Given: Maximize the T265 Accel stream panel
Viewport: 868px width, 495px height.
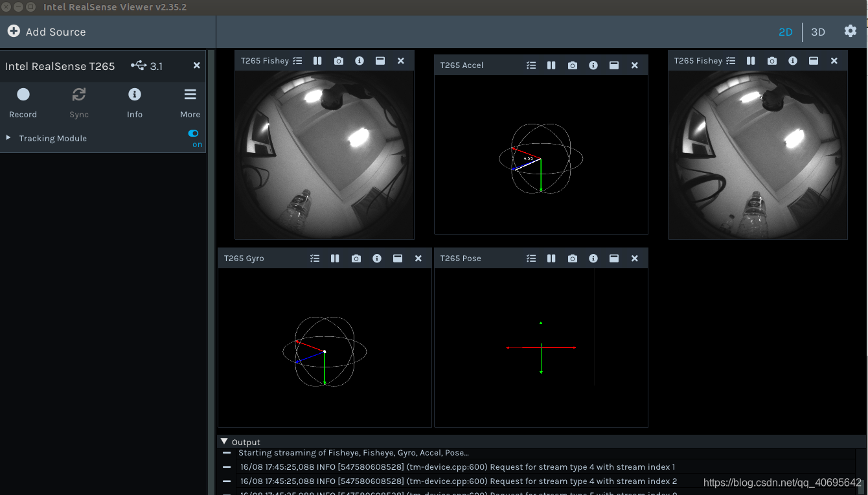Looking at the screenshot, I should (613, 65).
